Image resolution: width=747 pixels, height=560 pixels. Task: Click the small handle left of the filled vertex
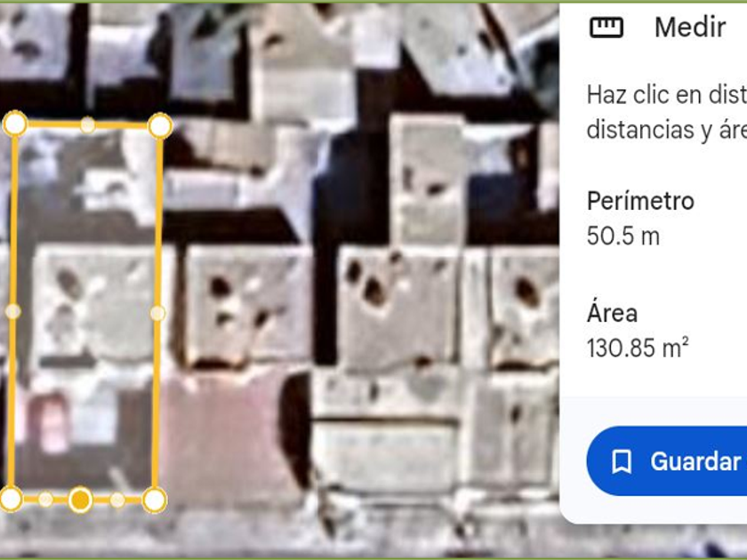click(x=45, y=499)
